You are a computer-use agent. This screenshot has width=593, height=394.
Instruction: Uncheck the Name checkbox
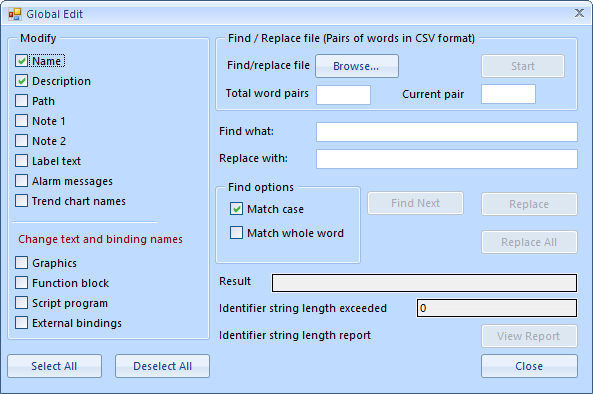click(x=22, y=61)
